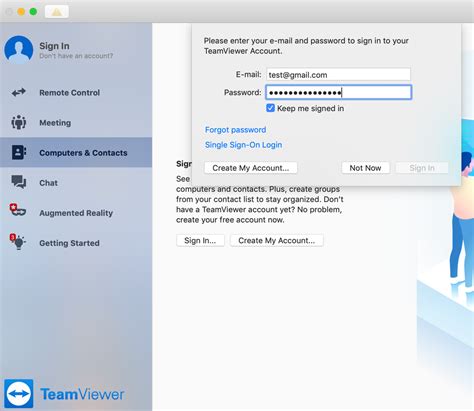Click the Computers & Contacts address book icon
This screenshot has width=474, height=411.
[x=19, y=152]
